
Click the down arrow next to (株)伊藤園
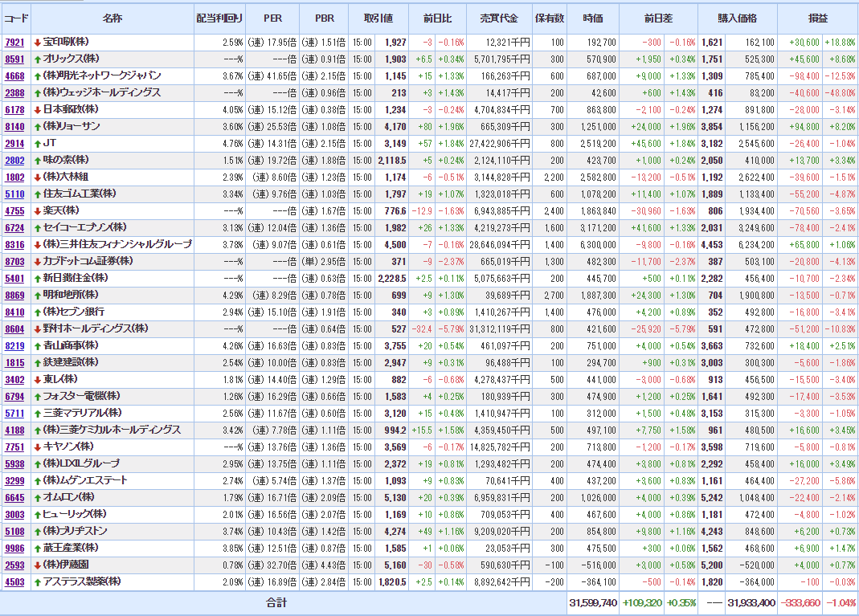tap(37, 565)
